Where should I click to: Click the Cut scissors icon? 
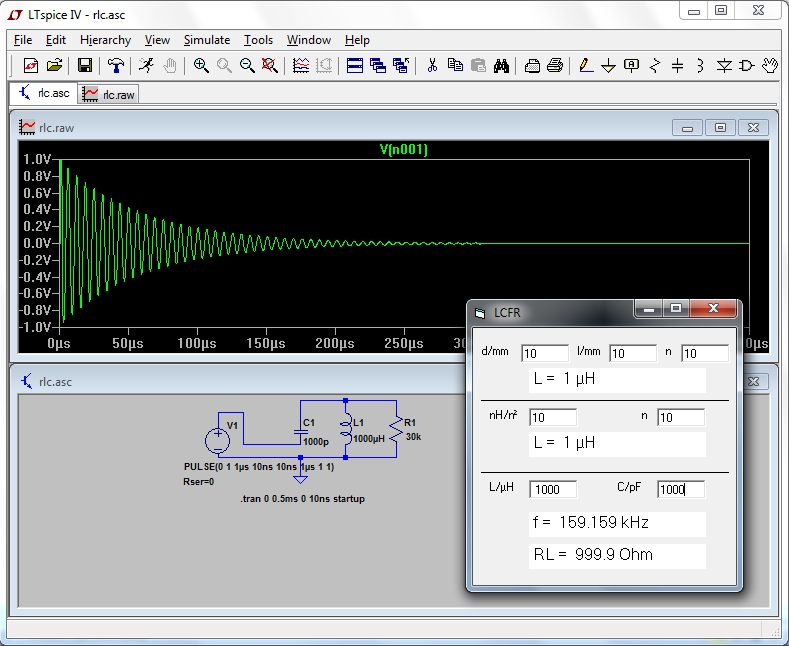(432, 66)
